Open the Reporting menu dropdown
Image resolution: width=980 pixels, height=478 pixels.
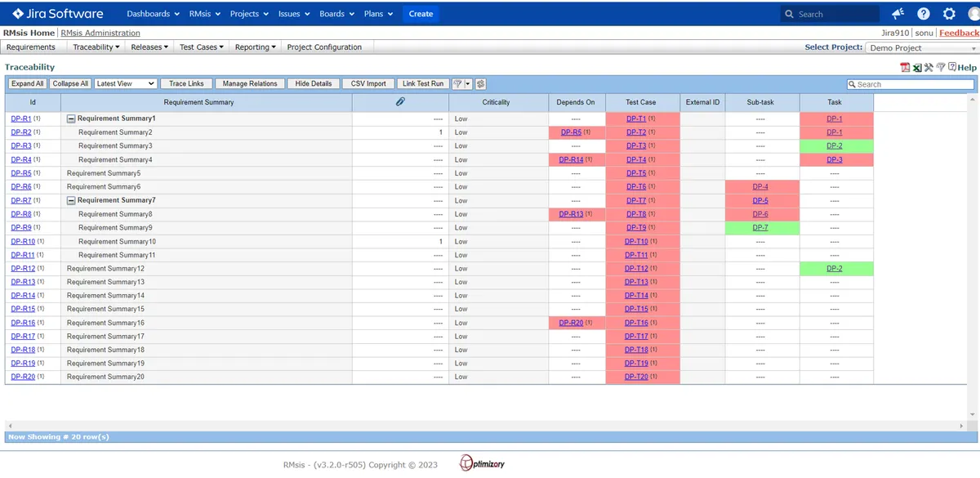coord(256,47)
